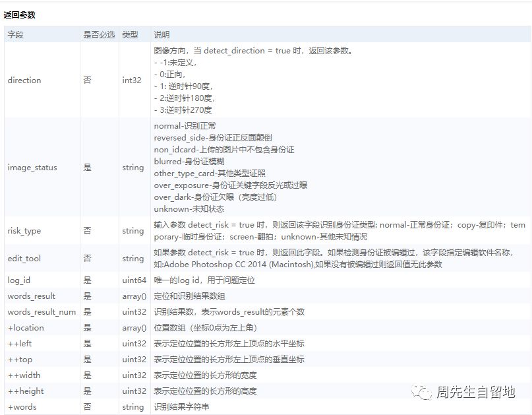Click the array() type in +location row
This screenshot has height=415, width=532.
coord(134,328)
